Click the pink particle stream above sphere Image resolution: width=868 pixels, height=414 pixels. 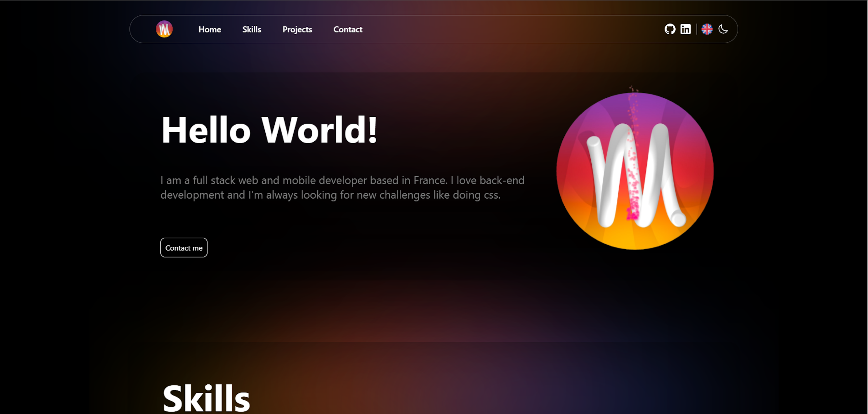pos(633,89)
